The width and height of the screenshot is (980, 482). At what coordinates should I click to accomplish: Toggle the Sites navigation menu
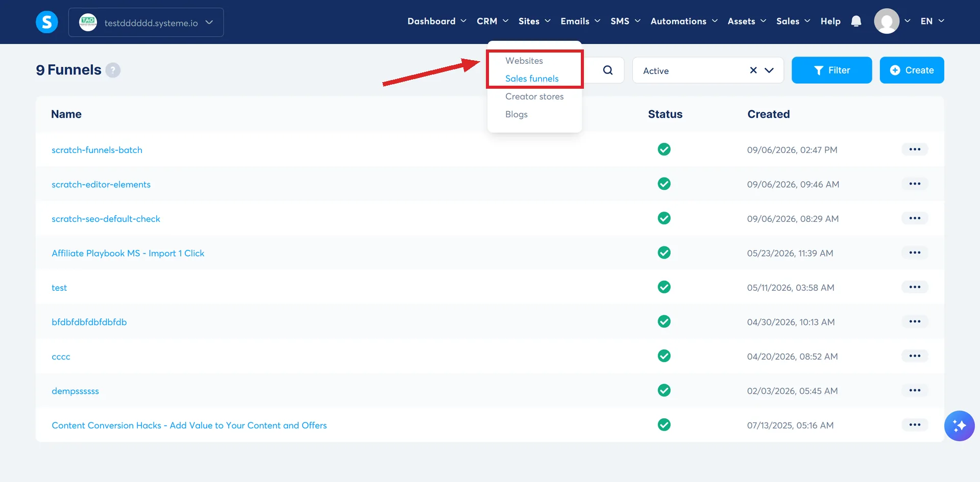pyautogui.click(x=534, y=21)
